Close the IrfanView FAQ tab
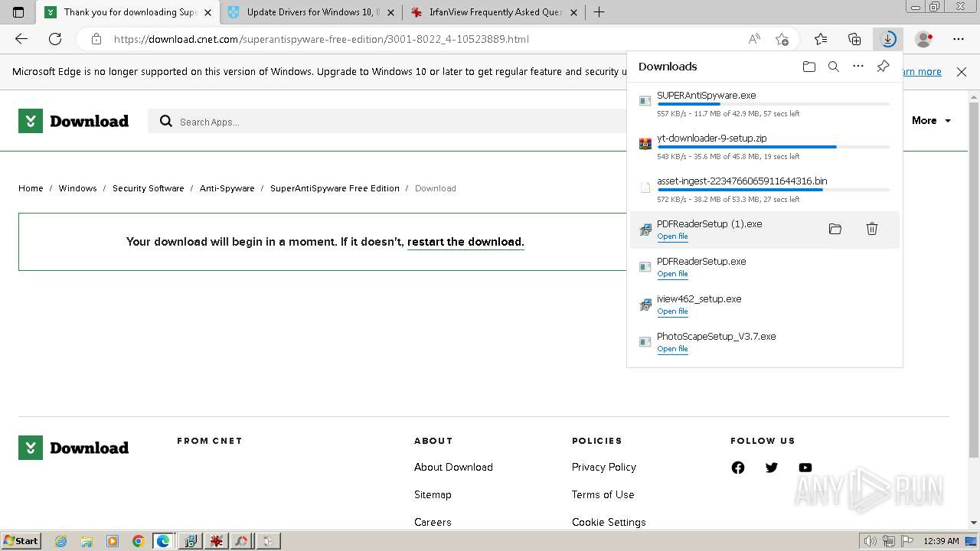 pyautogui.click(x=573, y=12)
